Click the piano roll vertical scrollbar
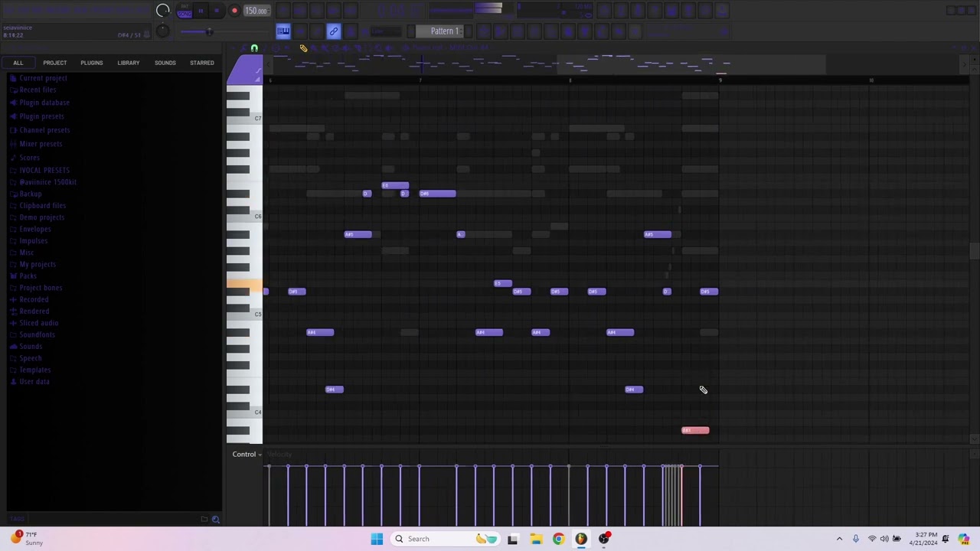 (x=974, y=253)
